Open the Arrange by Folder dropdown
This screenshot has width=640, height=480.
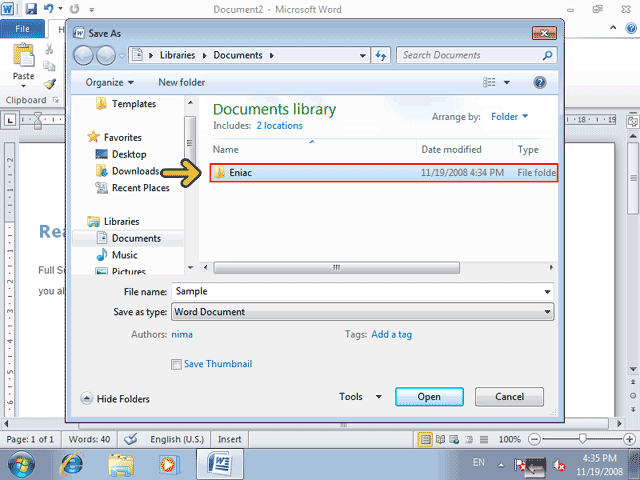click(x=509, y=117)
